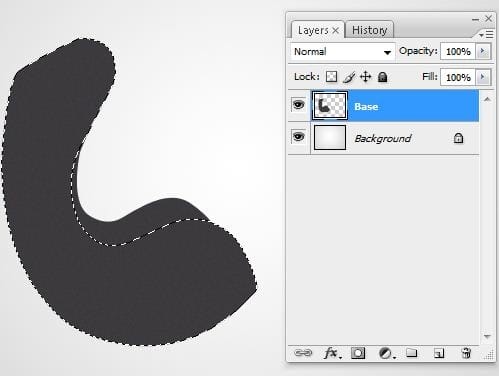Screen dimensions: 499x376
Task: Hide the Background layer
Action: 298,137
